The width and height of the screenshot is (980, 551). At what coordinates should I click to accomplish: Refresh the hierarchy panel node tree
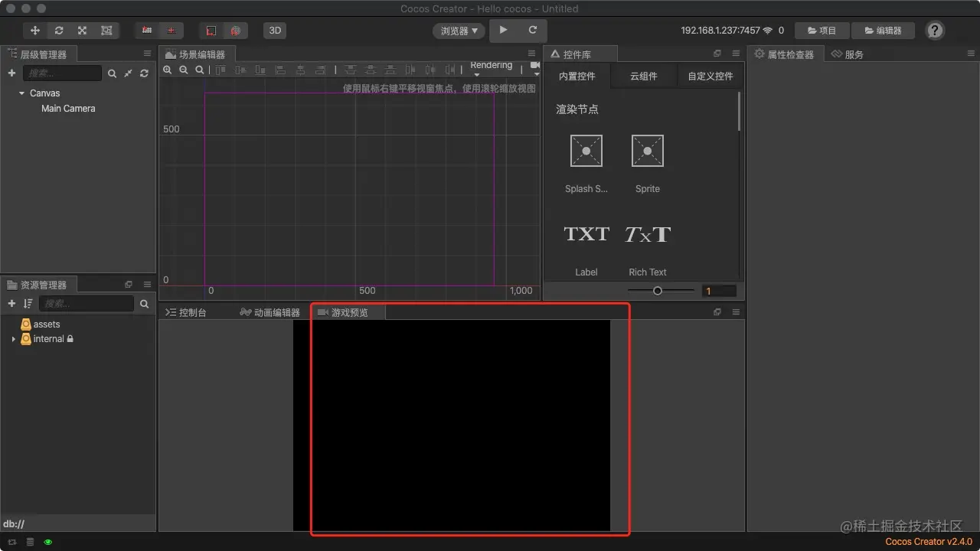(x=144, y=73)
